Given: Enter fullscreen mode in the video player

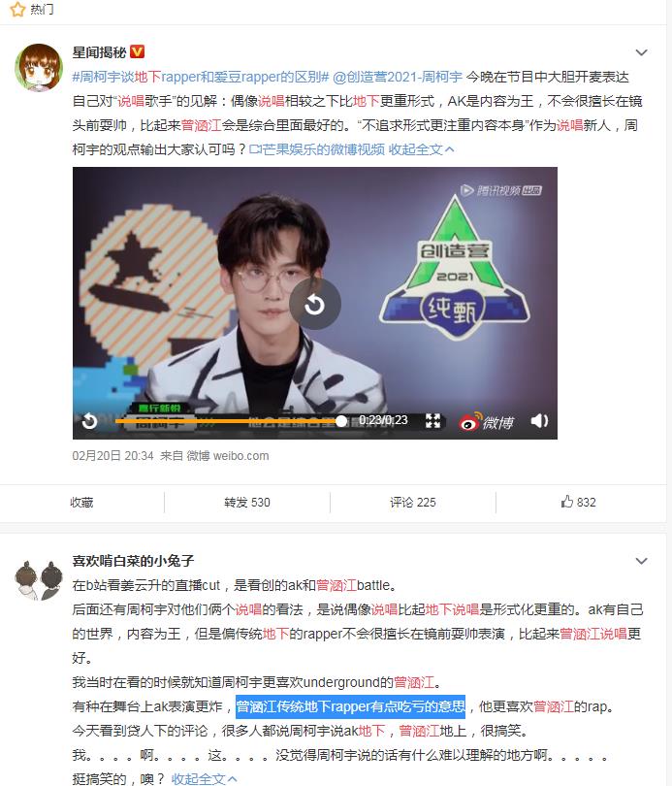Looking at the screenshot, I should [432, 420].
